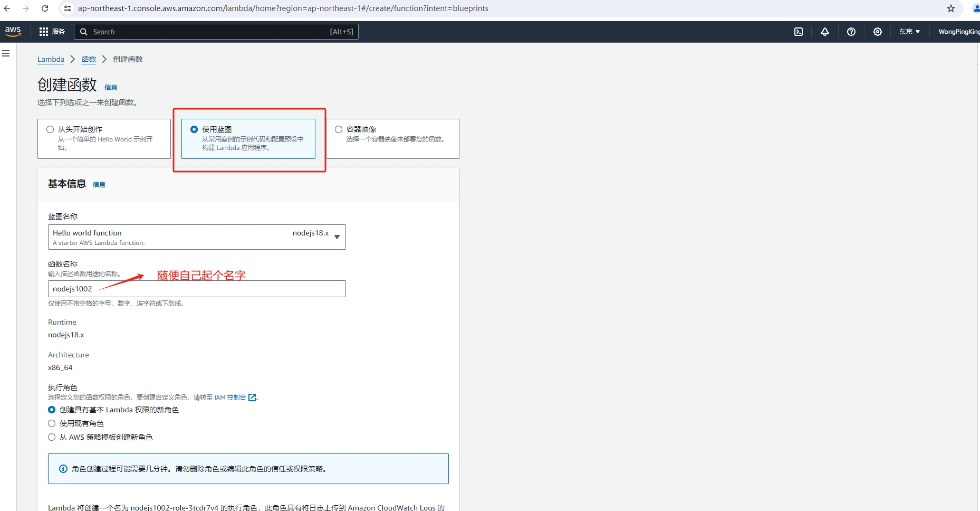The width and height of the screenshot is (980, 511).
Task: Open the blueprint name dropdown (Hello world function)
Action: [197, 237]
